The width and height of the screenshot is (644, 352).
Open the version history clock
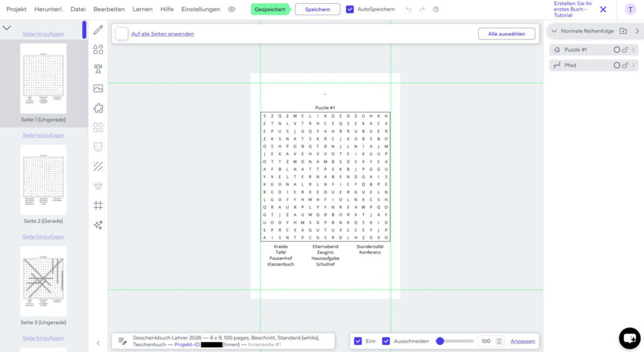click(x=436, y=9)
